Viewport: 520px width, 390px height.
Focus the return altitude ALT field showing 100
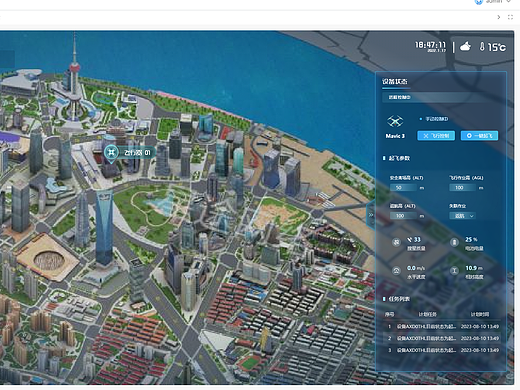pyautogui.click(x=403, y=216)
